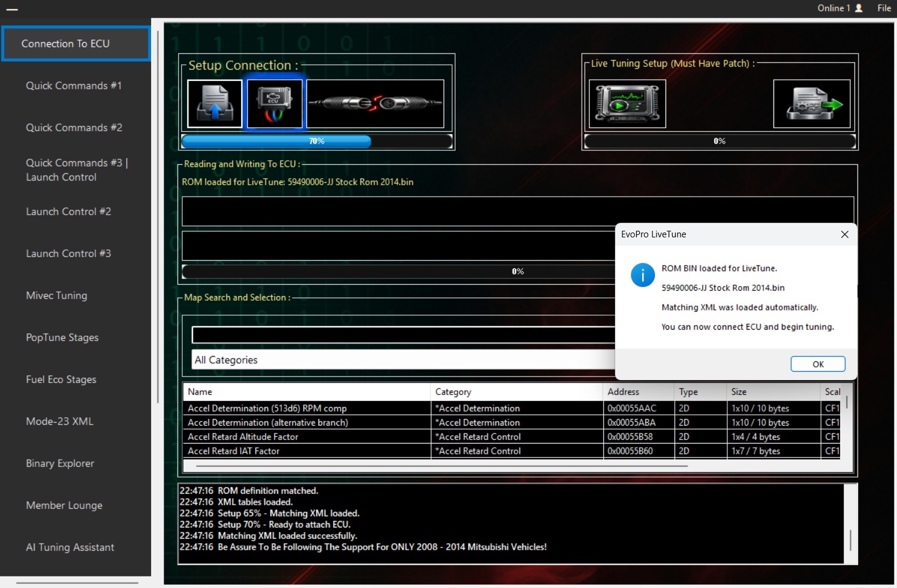This screenshot has height=588, width=897.
Task: Click the map search input field
Action: [x=403, y=335]
